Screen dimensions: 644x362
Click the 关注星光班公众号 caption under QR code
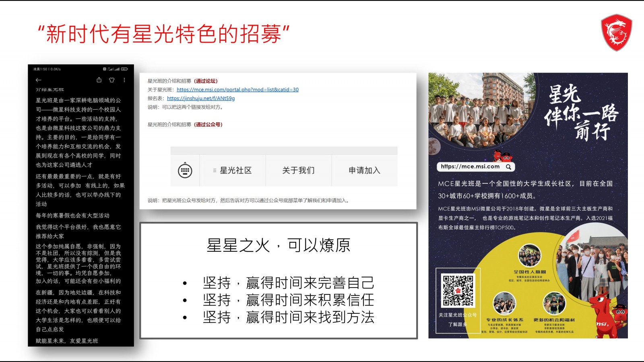point(458,315)
